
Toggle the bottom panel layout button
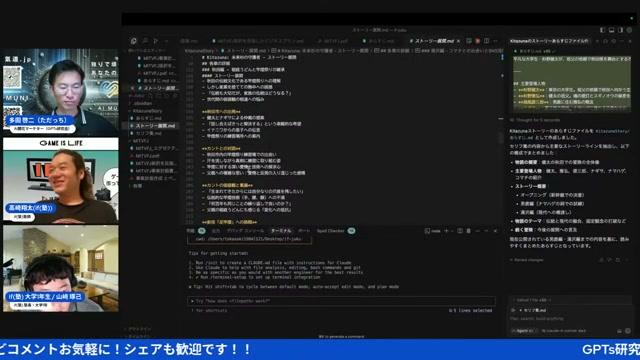[611, 30]
